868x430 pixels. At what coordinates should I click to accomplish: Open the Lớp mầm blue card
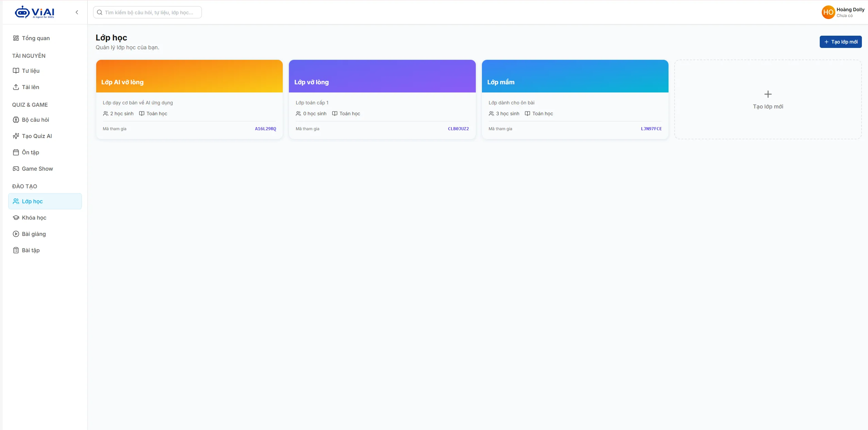[575, 100]
